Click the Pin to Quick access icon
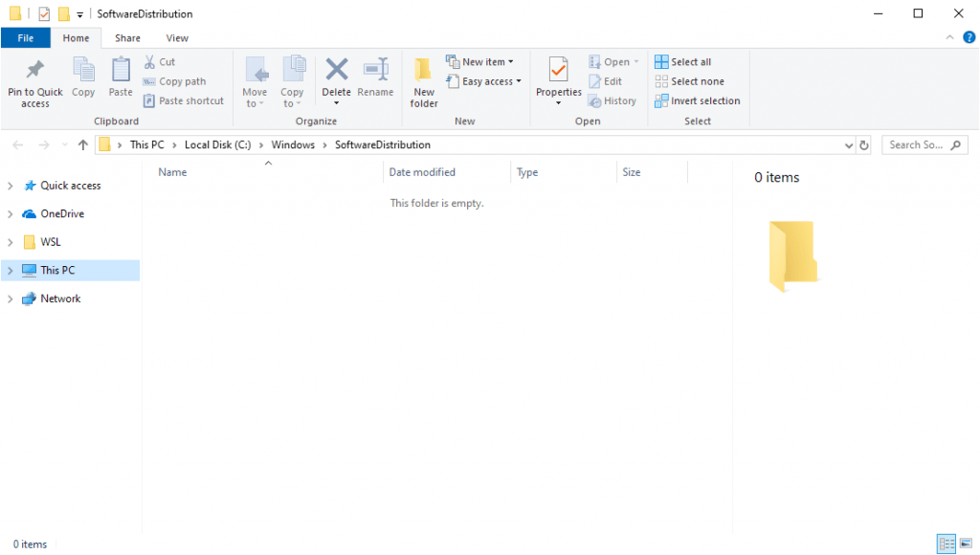Screen dimensions: 980x555 (35, 71)
